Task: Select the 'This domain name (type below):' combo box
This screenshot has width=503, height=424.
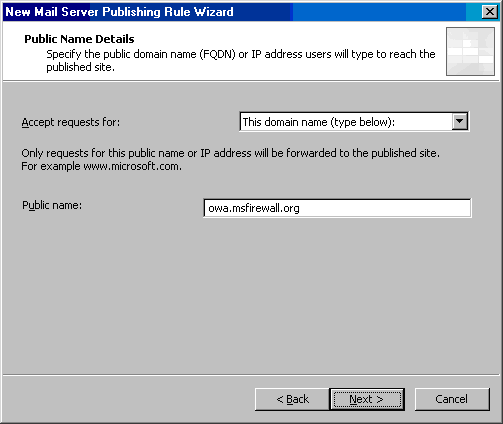Action: (x=354, y=122)
